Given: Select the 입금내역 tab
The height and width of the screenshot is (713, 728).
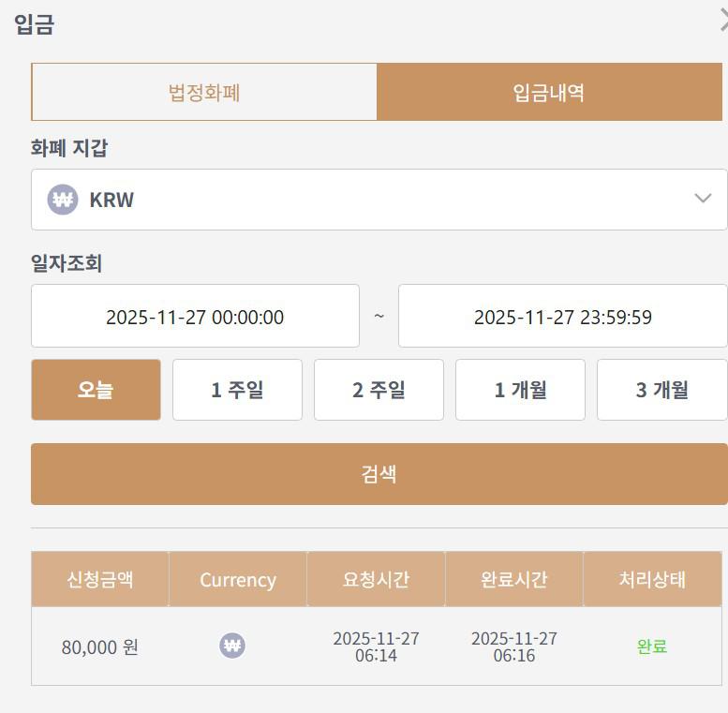Looking at the screenshot, I should click(x=549, y=92).
